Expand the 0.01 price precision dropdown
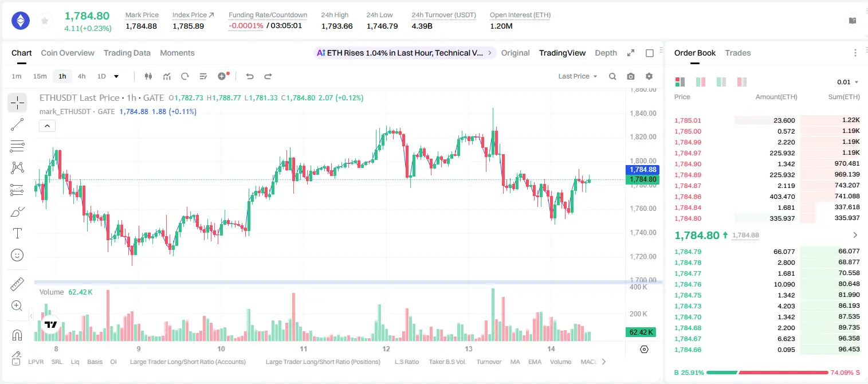This screenshot has width=868, height=384. 848,82
